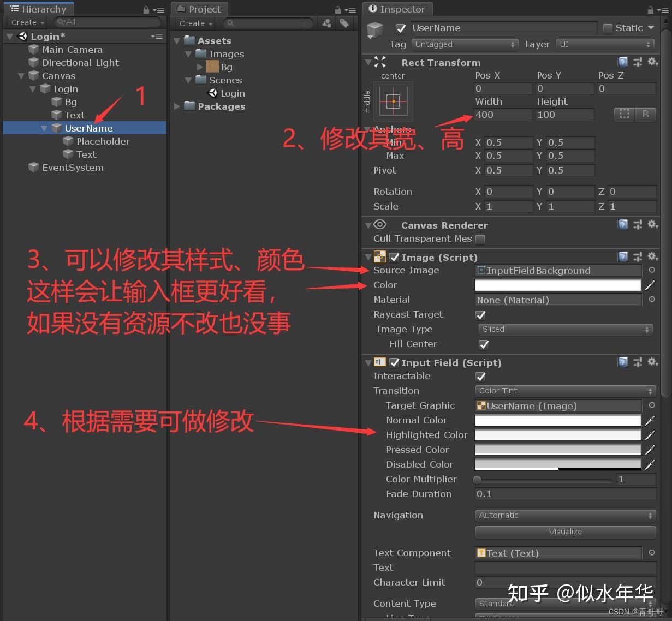Collapse Canvas in Hierarchy tree

click(21, 76)
